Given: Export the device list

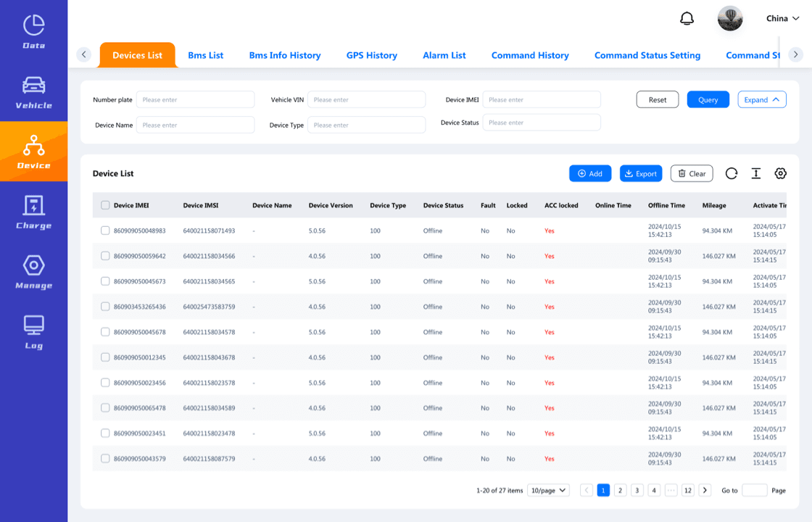Looking at the screenshot, I should click(x=640, y=173).
